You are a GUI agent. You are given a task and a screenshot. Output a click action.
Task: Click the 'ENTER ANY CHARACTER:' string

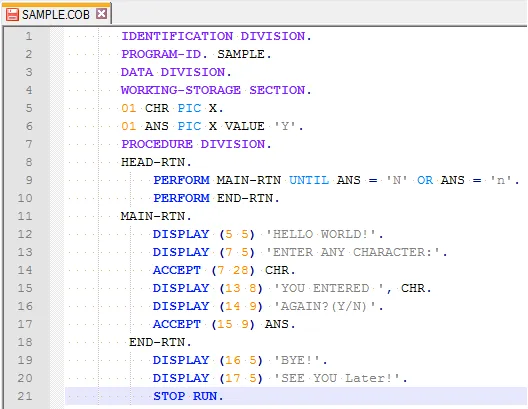353,252
